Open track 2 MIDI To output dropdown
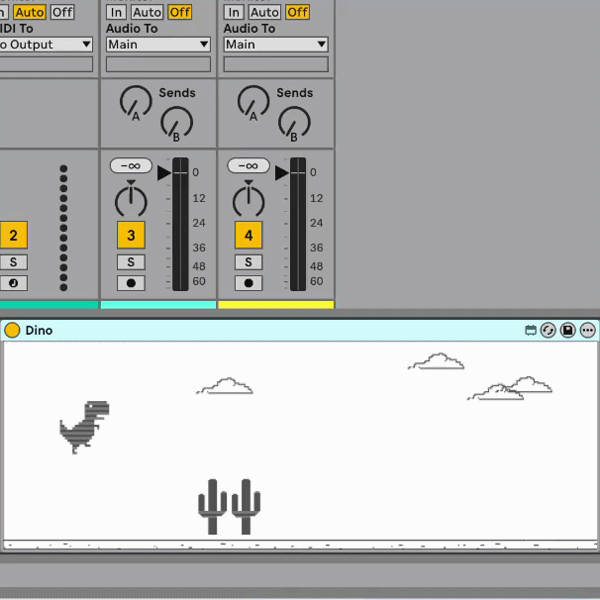This screenshot has height=600, width=600. coord(45,44)
